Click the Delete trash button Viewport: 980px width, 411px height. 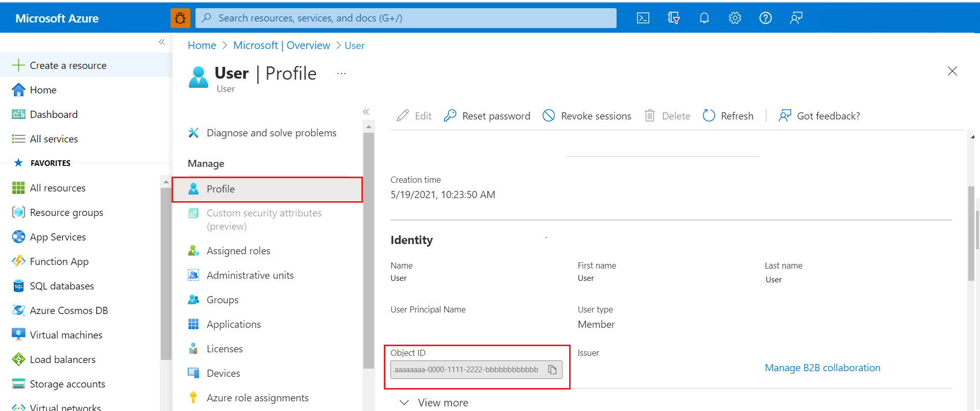point(667,116)
